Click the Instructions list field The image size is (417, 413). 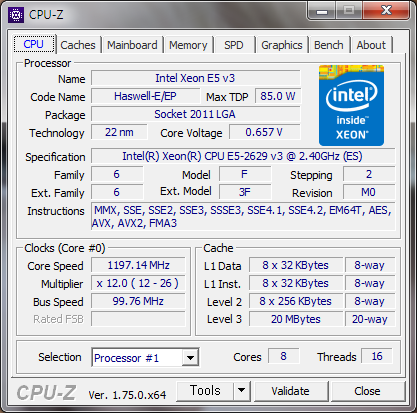click(x=243, y=216)
